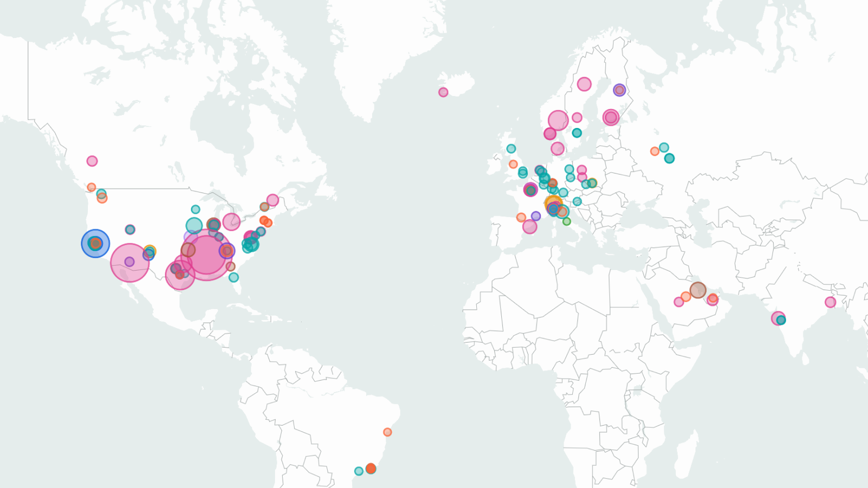Select the pink bubble in northeastern Spain
This screenshot has width=868, height=488.
pos(530,227)
